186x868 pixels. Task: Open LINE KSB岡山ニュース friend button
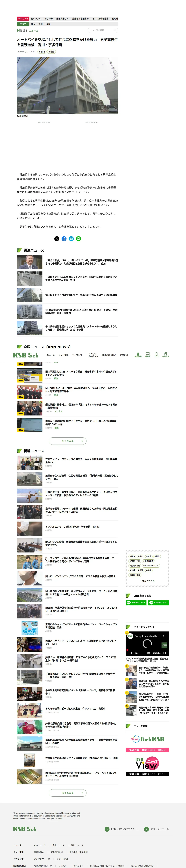[x=136, y=603]
